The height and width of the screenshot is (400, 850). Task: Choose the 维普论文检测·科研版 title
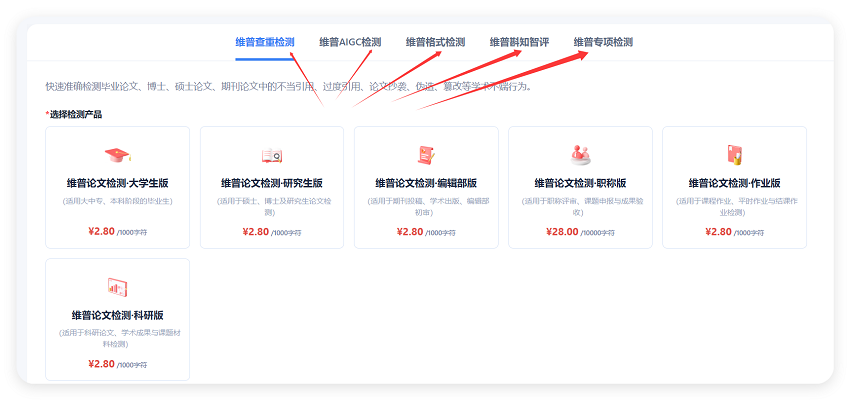118,315
